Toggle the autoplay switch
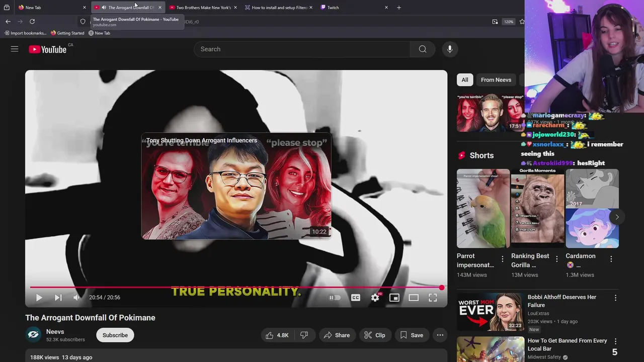This screenshot has height=362, width=644. [335, 298]
